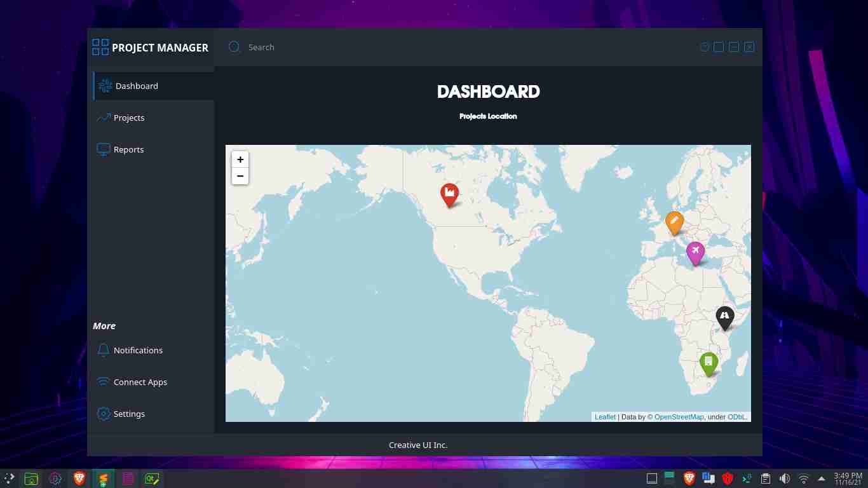Launch Brave browser from the taskbar launcher
This screenshot has height=488, width=868.
point(79,478)
